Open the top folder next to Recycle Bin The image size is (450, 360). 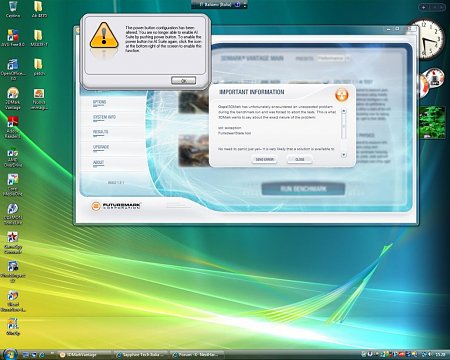pyautogui.click(x=39, y=9)
